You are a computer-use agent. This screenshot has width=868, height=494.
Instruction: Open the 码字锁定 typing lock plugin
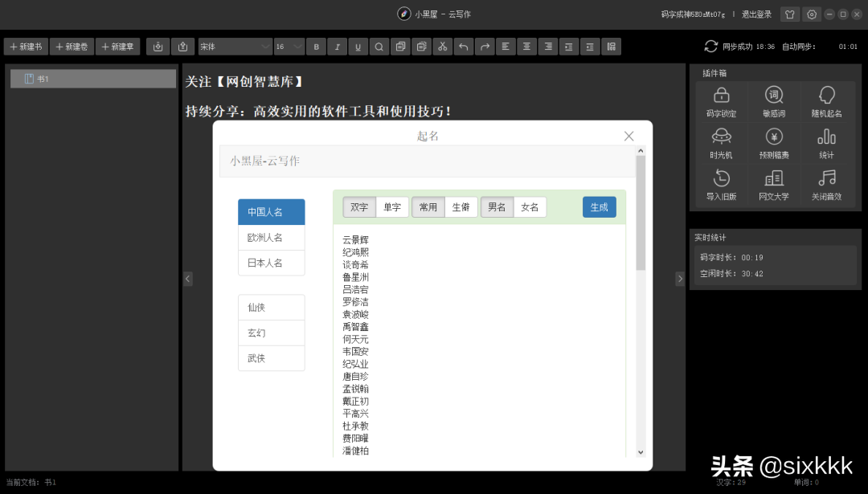tap(721, 102)
